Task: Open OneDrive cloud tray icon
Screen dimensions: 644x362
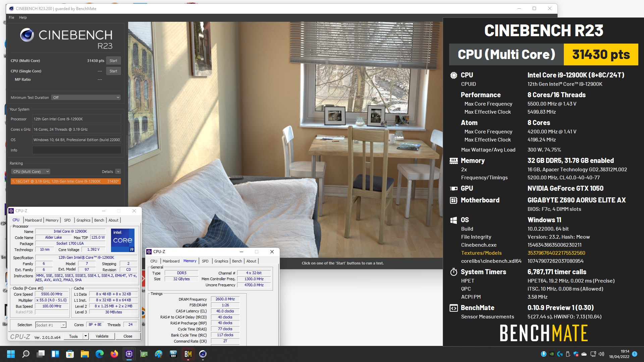Action: coord(584,354)
